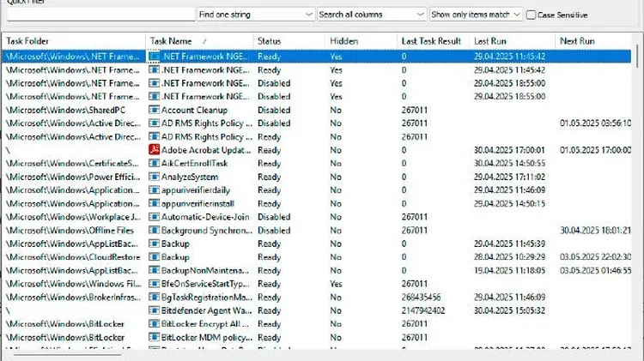Click the Account Cleanup task icon
The width and height of the screenshot is (644, 361).
click(154, 110)
